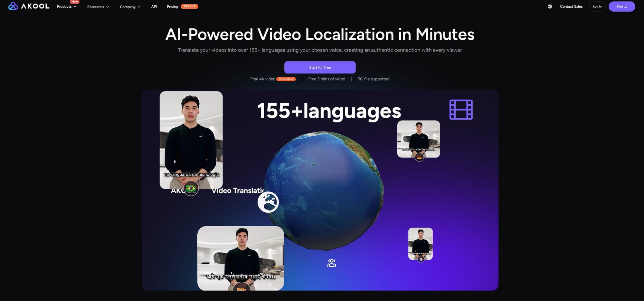Click the Contact Sales link
This screenshot has width=644, height=301.
click(x=571, y=6)
